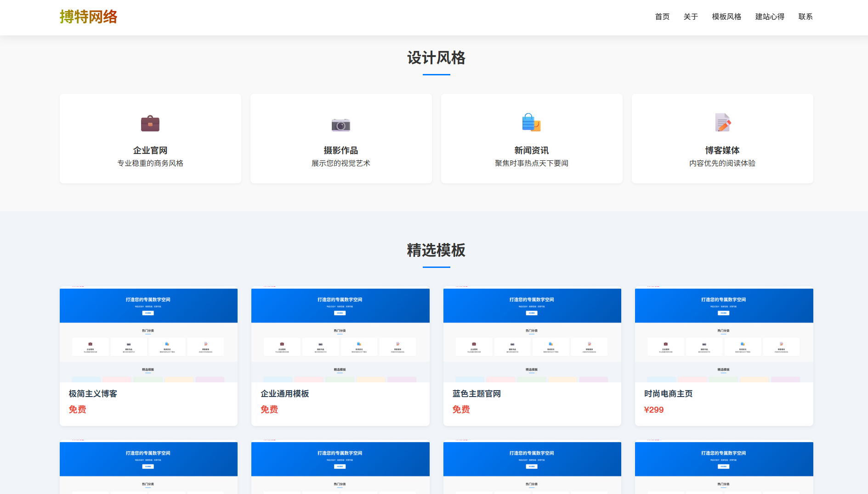Screen dimensions: 868x494
Task: Click the 企业通用模板 title
Action: pos(284,394)
